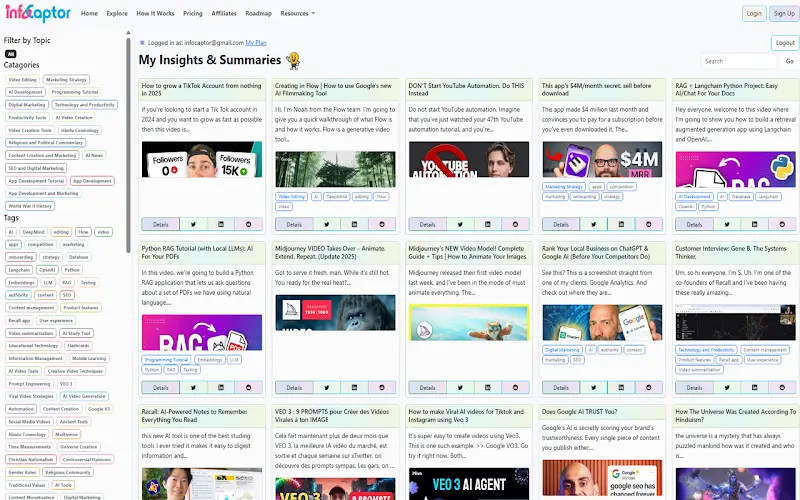Viewport: 800px width, 500px height.
Task: Click the Search input field
Action: tap(739, 61)
